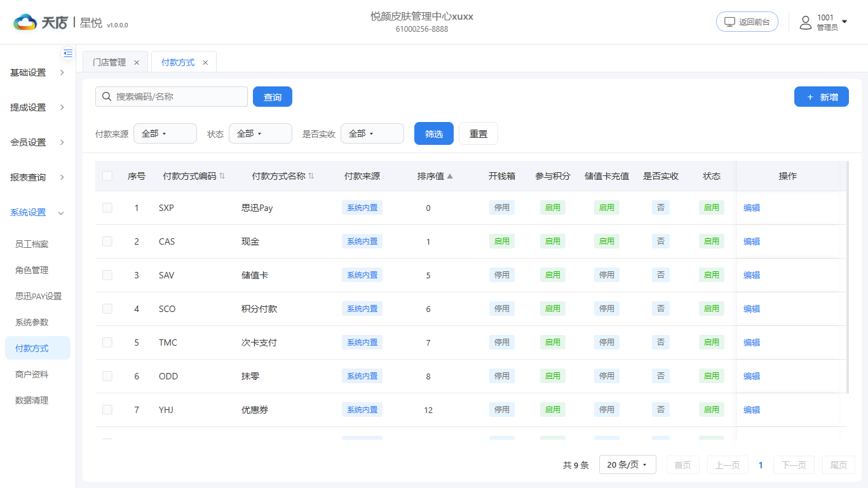Toggle the select-all header checkbox
Screen dimensions: 868x488
[107, 176]
